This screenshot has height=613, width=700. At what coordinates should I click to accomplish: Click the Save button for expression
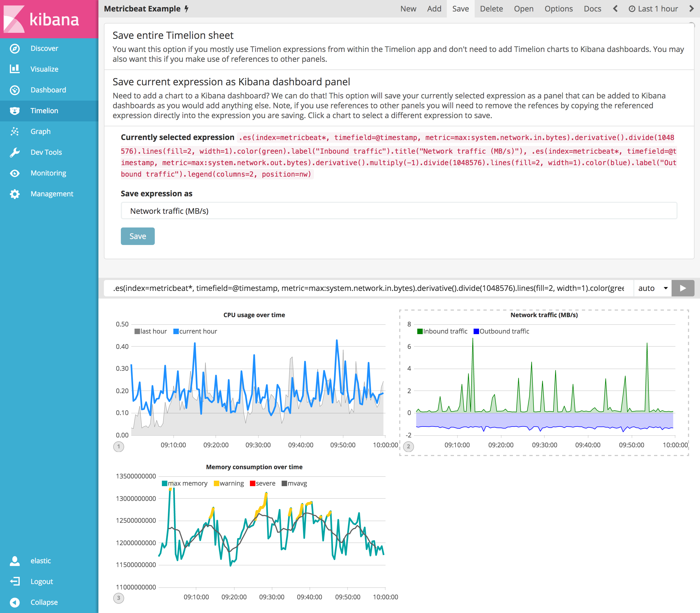(138, 236)
